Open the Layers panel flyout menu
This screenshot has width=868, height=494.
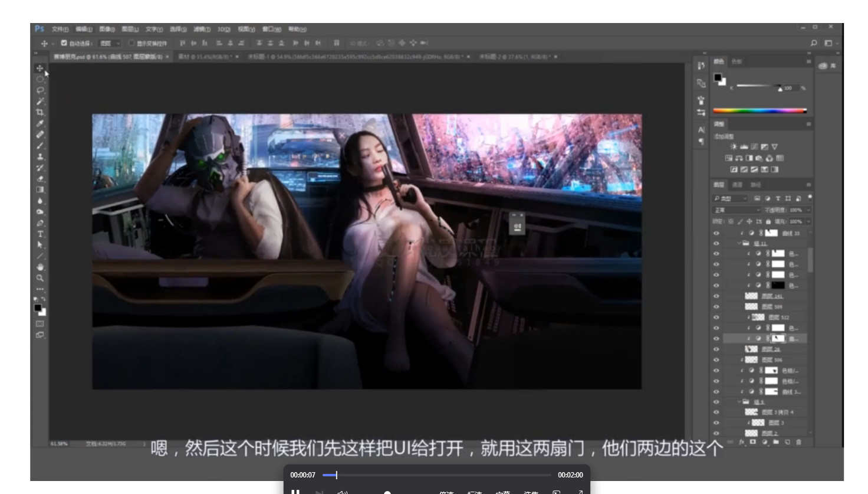pyautogui.click(x=808, y=185)
